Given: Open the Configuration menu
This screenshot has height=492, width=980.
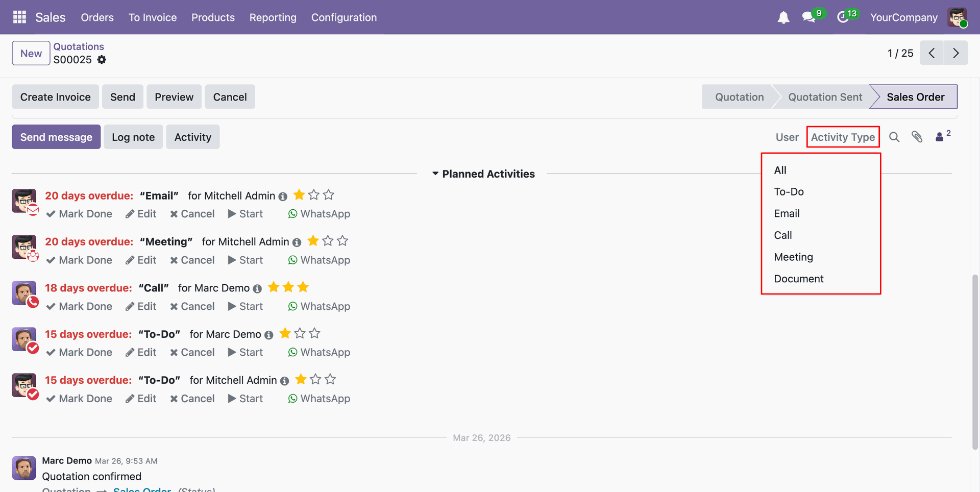Looking at the screenshot, I should (x=344, y=17).
